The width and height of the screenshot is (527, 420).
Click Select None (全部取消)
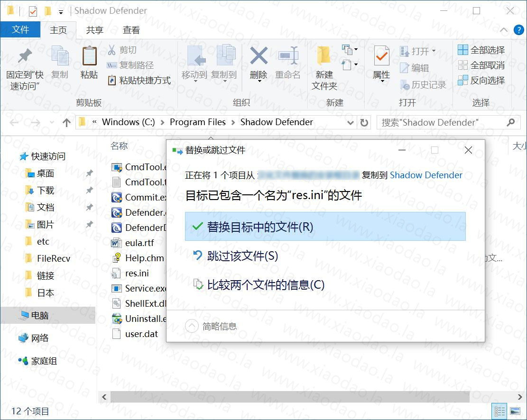[x=481, y=65]
